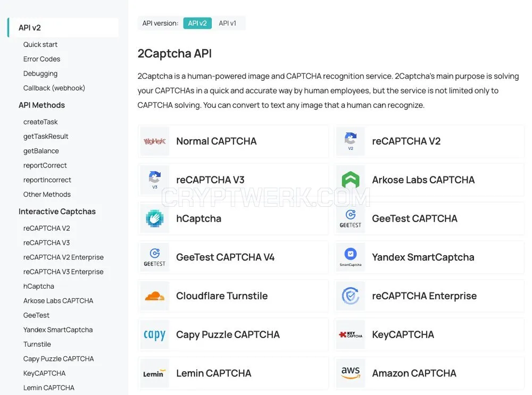Screen dimensions: 532x395
Task: Click the reCAPTCHA Enterprise shield icon
Action: [x=351, y=296]
